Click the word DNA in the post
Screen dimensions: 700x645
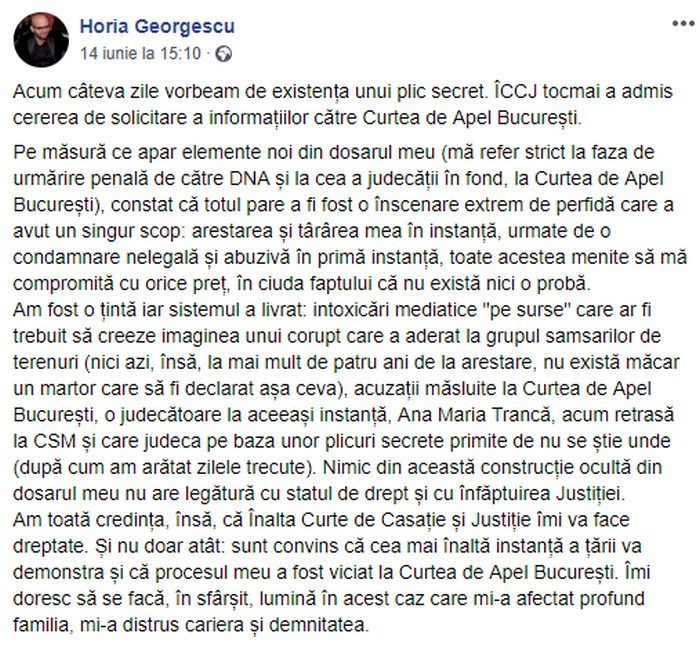250,179
